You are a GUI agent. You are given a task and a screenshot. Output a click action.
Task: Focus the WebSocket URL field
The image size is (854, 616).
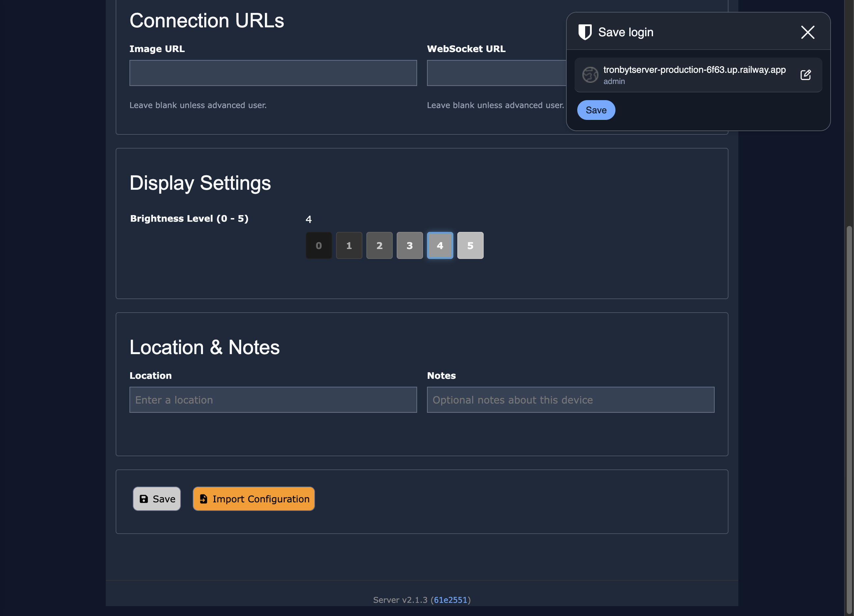(x=496, y=73)
